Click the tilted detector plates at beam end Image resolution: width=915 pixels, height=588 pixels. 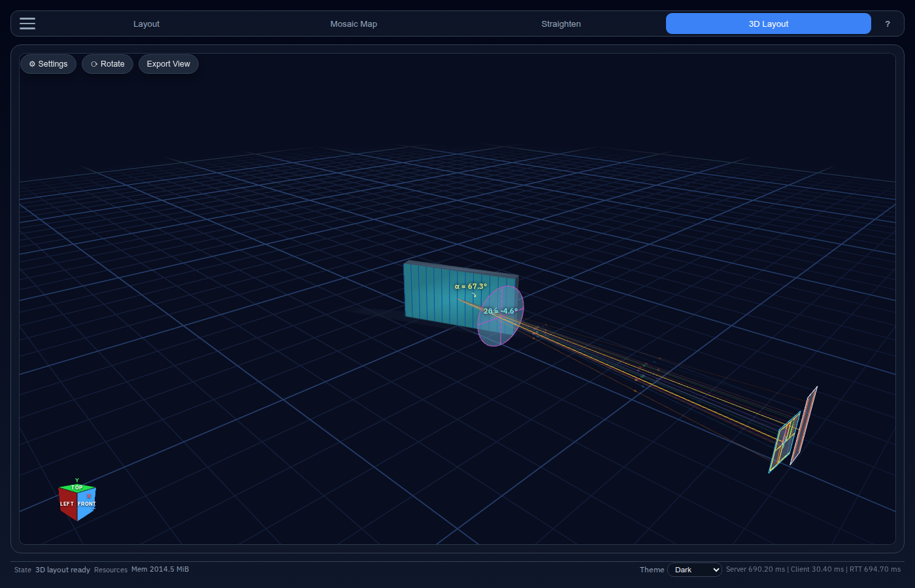[x=793, y=431]
